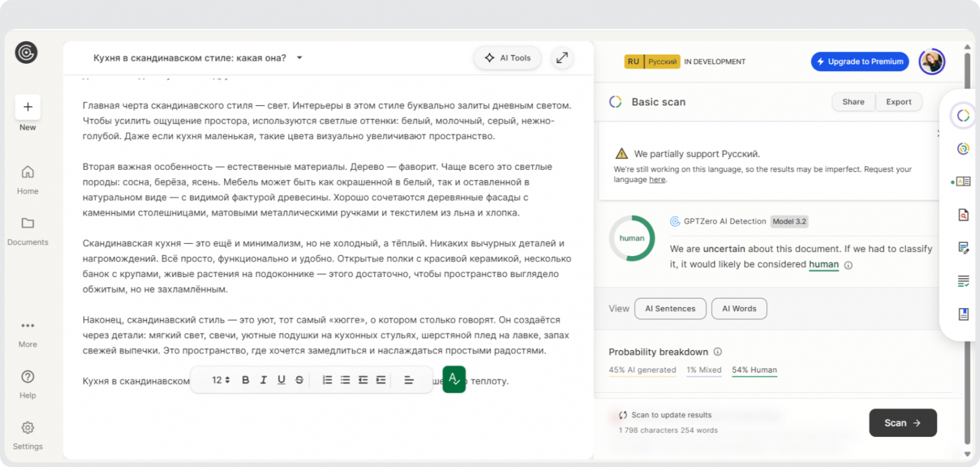Open the lines-with-green-checkmark icon in right rail
The width and height of the screenshot is (980, 467).
coord(963,281)
